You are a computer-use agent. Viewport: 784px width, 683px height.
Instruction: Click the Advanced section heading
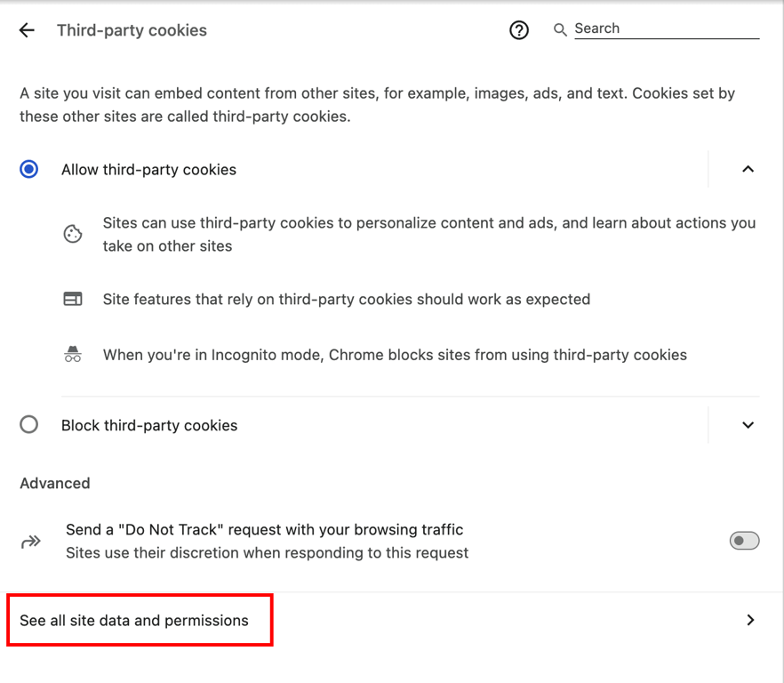point(54,483)
